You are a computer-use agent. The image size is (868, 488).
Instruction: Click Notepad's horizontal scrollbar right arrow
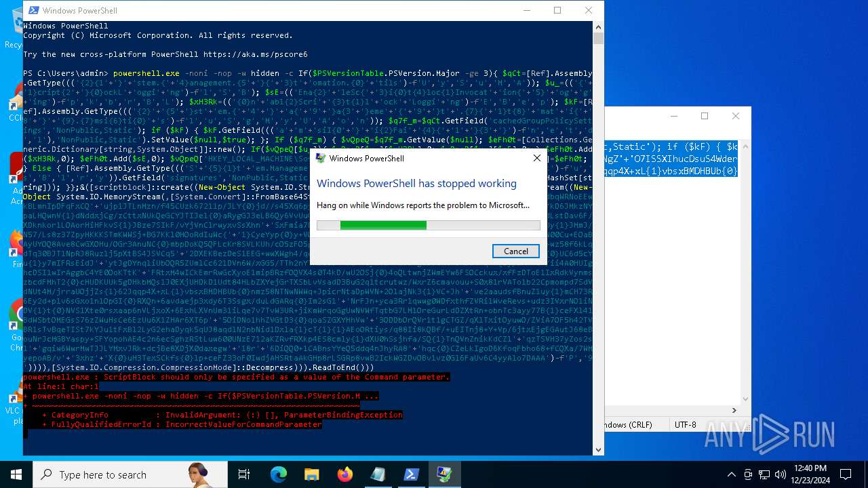734,410
